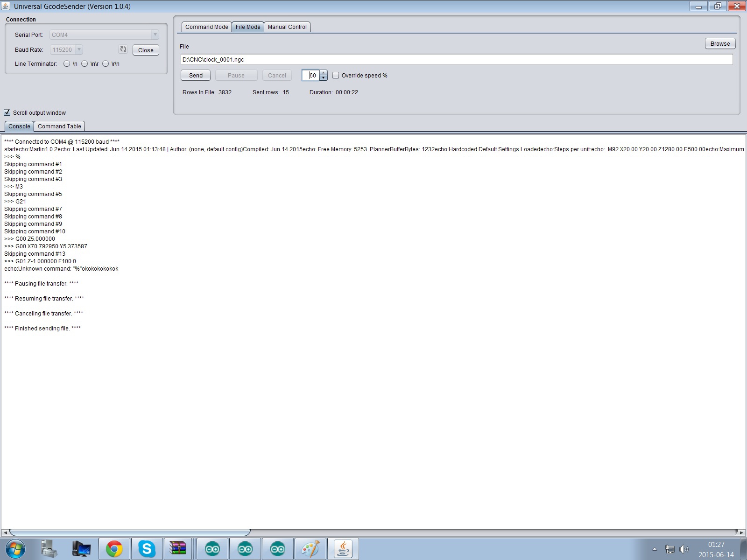The width and height of the screenshot is (747, 560).
Task: Select \n\r line terminator radio button
Action: pyautogui.click(x=85, y=63)
